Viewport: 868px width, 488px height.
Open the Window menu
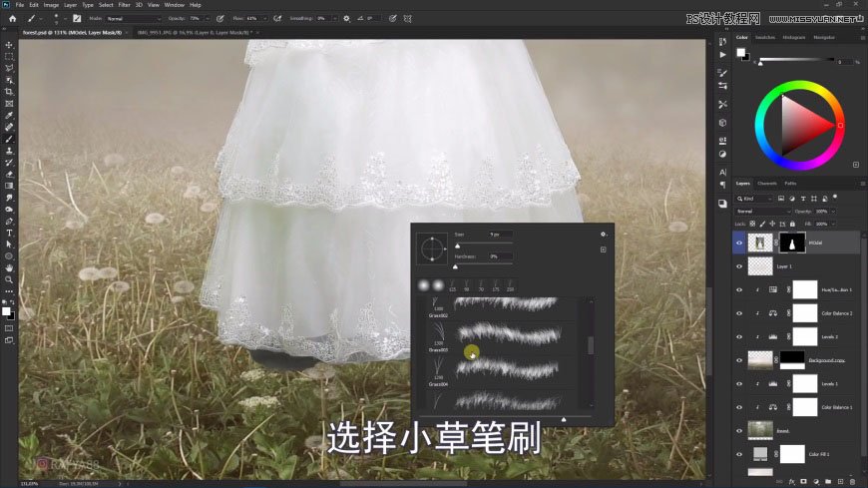coord(175,5)
